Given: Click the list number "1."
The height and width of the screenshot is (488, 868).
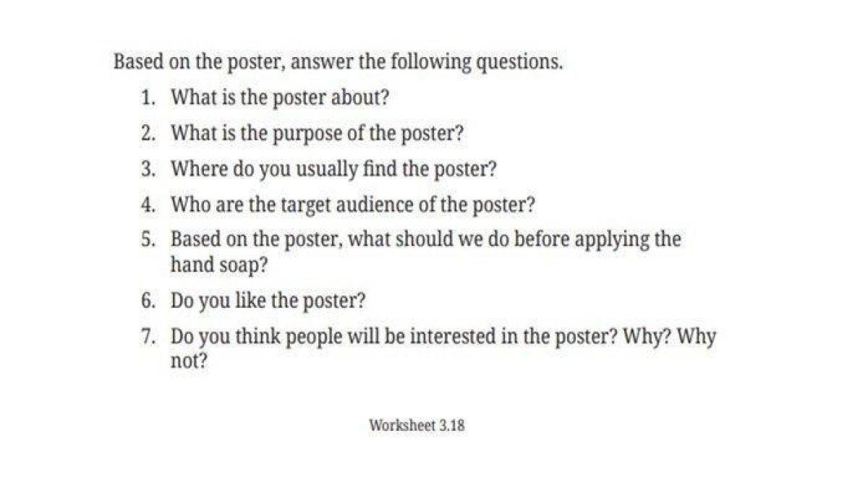Looking at the screenshot, I should point(150,98).
